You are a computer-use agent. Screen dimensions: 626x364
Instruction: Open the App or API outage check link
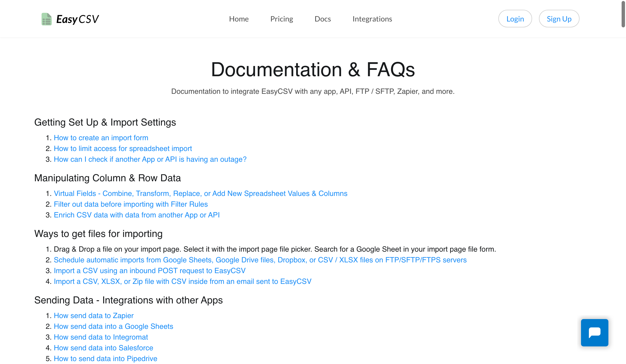click(x=150, y=159)
